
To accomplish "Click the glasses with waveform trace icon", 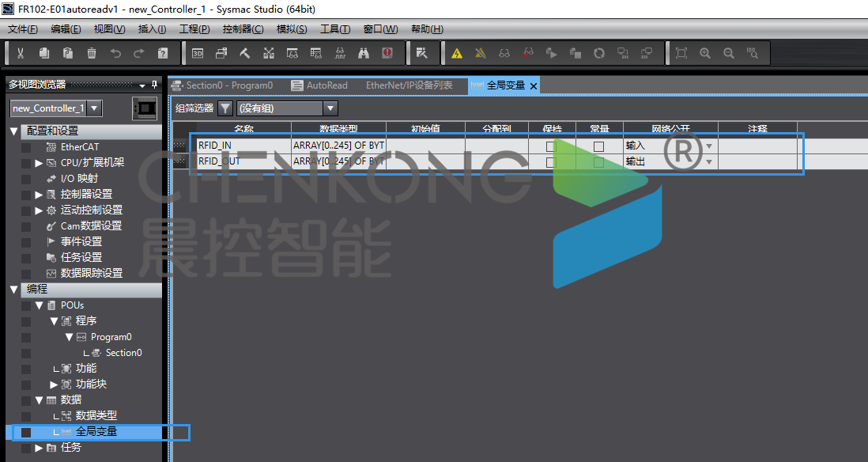I will pos(340,53).
